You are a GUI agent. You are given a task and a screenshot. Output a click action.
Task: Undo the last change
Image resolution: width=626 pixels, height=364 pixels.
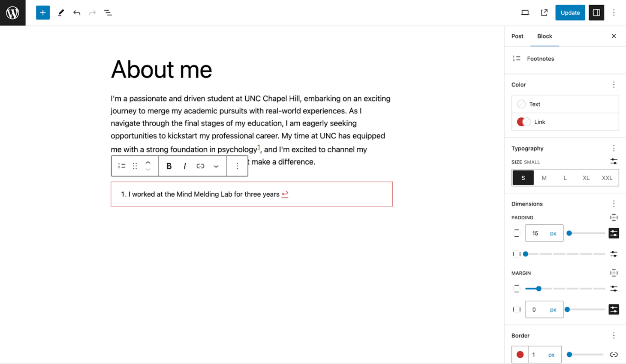pos(77,13)
